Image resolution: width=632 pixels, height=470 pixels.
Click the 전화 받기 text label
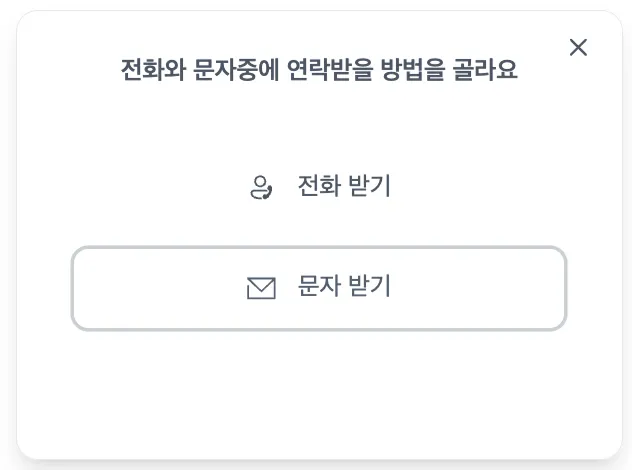[x=343, y=186]
